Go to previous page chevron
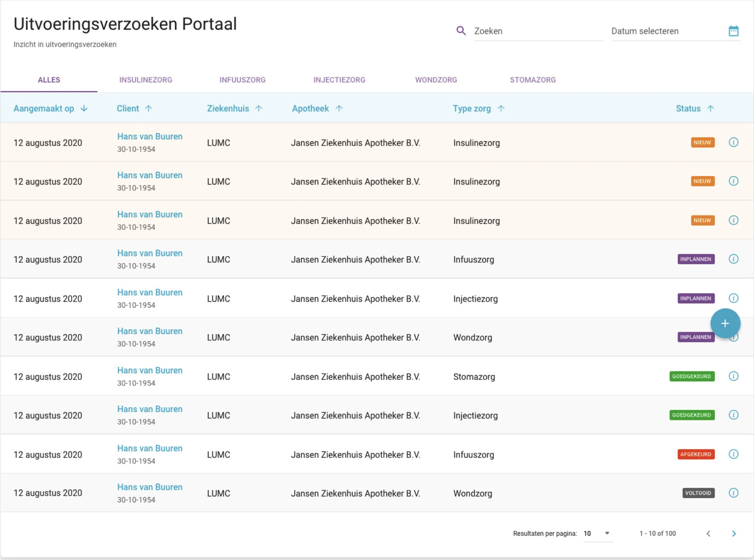Image resolution: width=754 pixels, height=560 pixels. click(x=708, y=533)
